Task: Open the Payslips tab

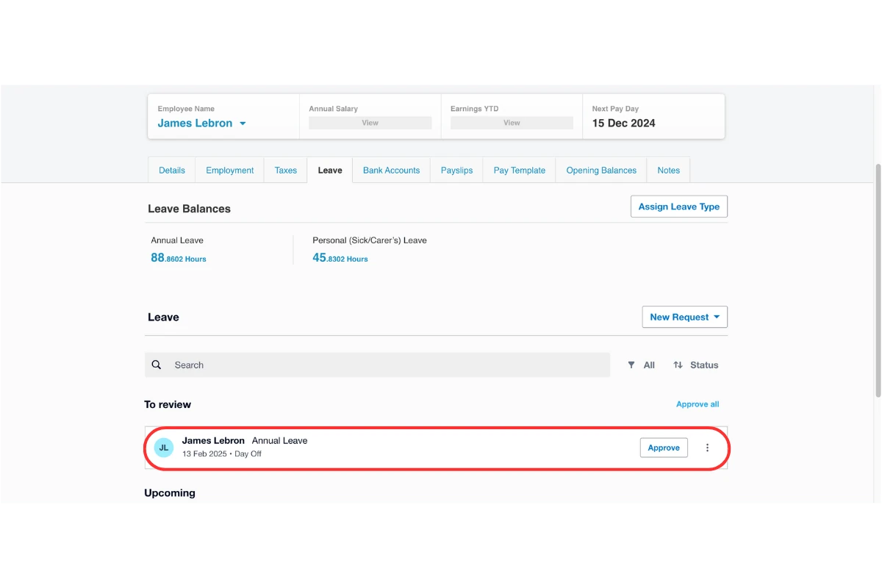Action: (457, 170)
